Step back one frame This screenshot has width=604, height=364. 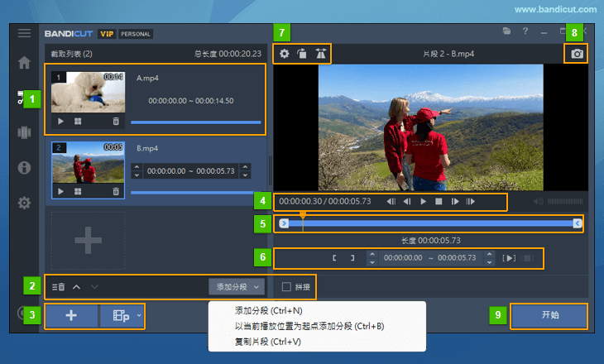point(407,202)
